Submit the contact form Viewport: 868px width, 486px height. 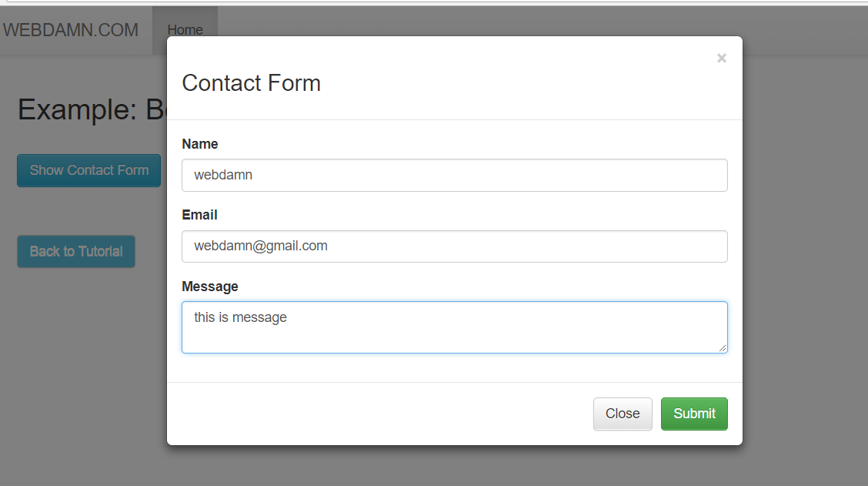click(694, 414)
